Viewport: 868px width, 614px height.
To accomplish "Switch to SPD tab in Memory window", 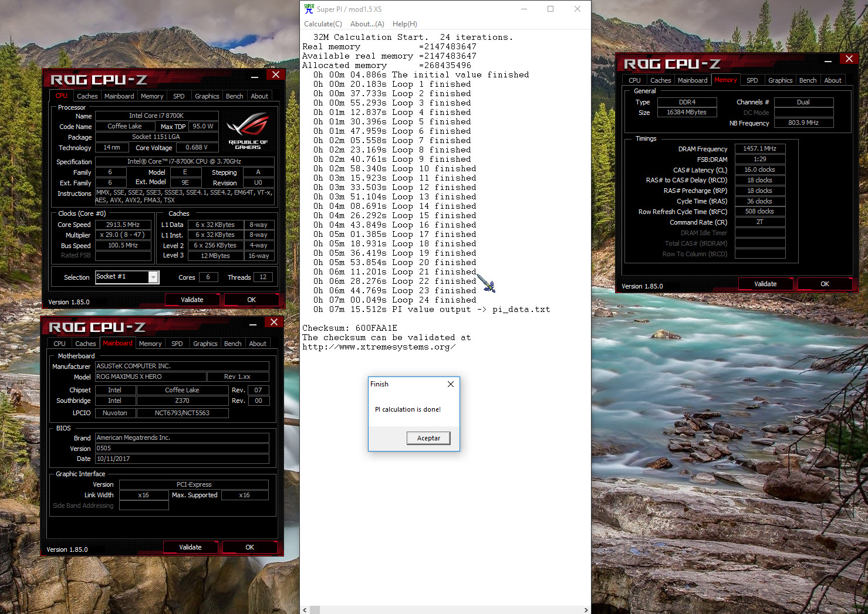I will pyautogui.click(x=752, y=80).
